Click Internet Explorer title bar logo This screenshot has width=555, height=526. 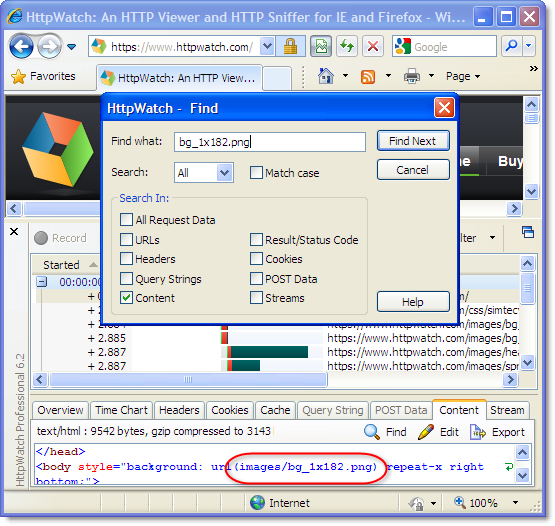point(15,16)
